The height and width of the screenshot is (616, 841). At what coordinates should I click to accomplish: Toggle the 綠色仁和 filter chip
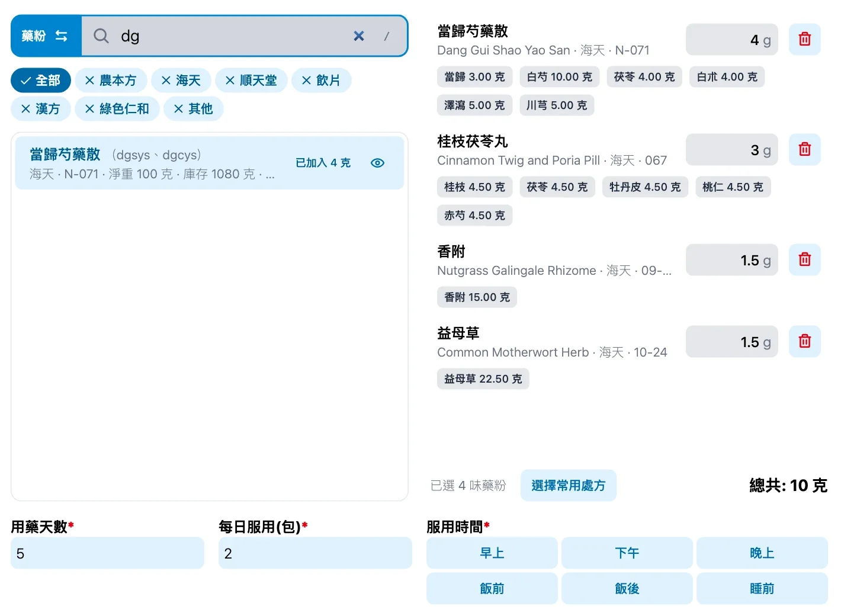point(117,109)
